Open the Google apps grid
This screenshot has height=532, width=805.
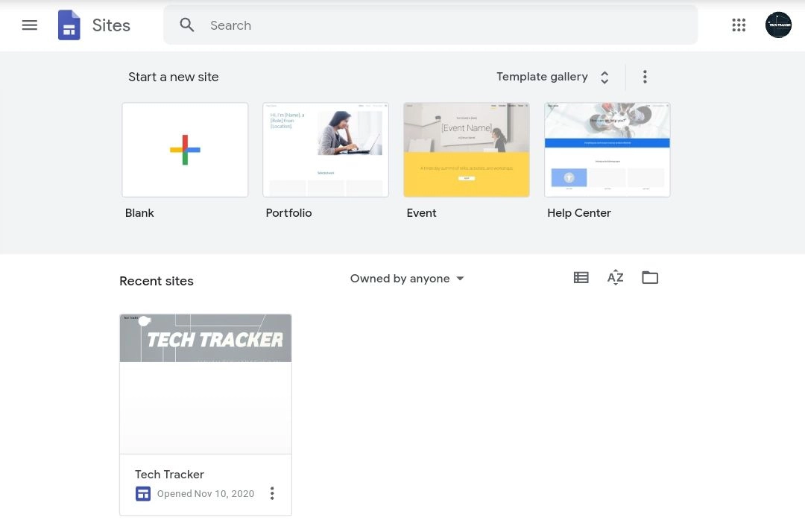tap(739, 25)
